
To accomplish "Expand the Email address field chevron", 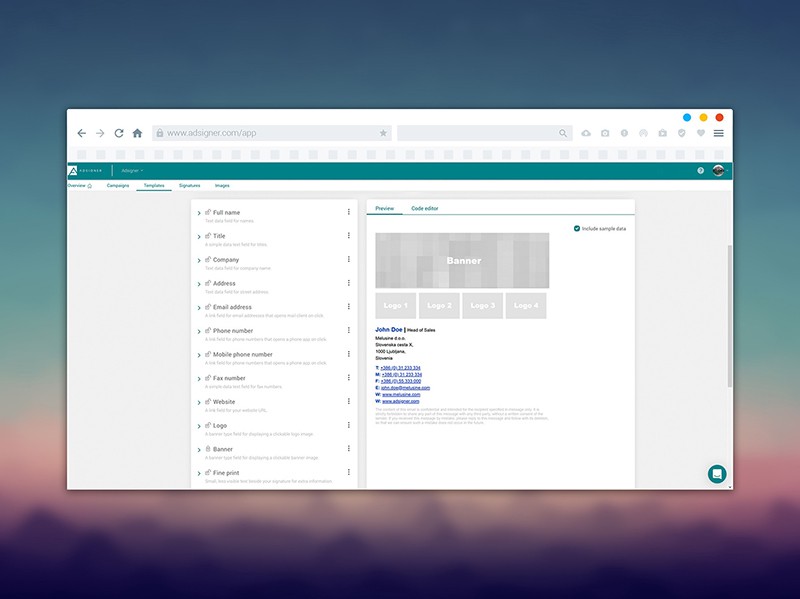I will (x=199, y=308).
